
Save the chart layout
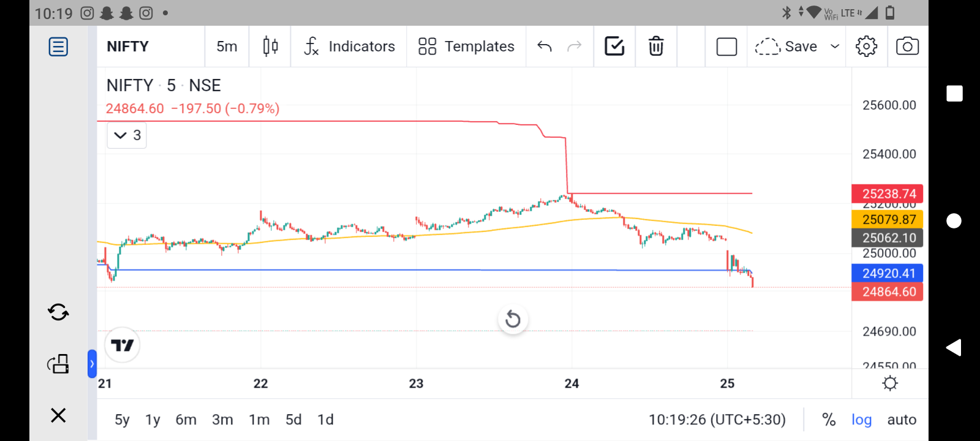click(786, 47)
